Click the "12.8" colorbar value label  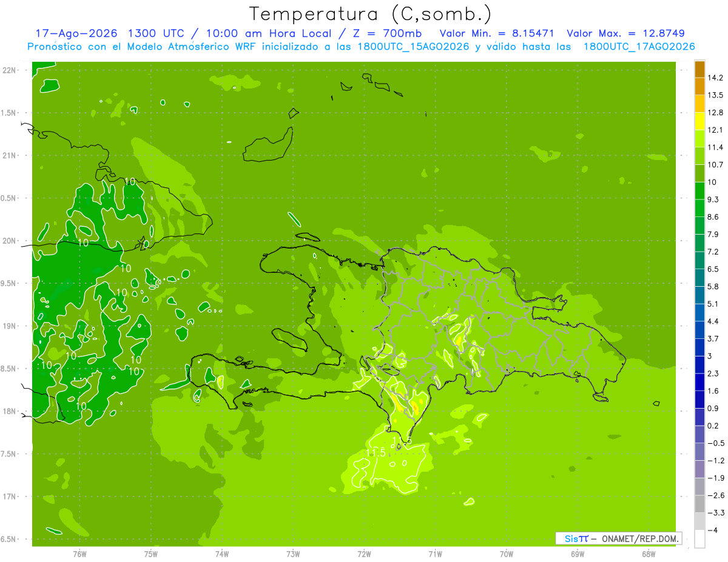(715, 113)
